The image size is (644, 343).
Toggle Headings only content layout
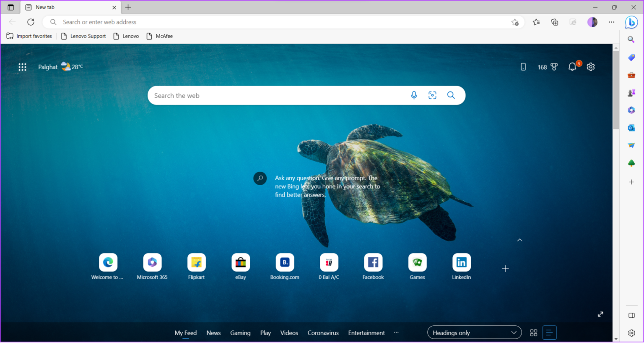coord(549,332)
